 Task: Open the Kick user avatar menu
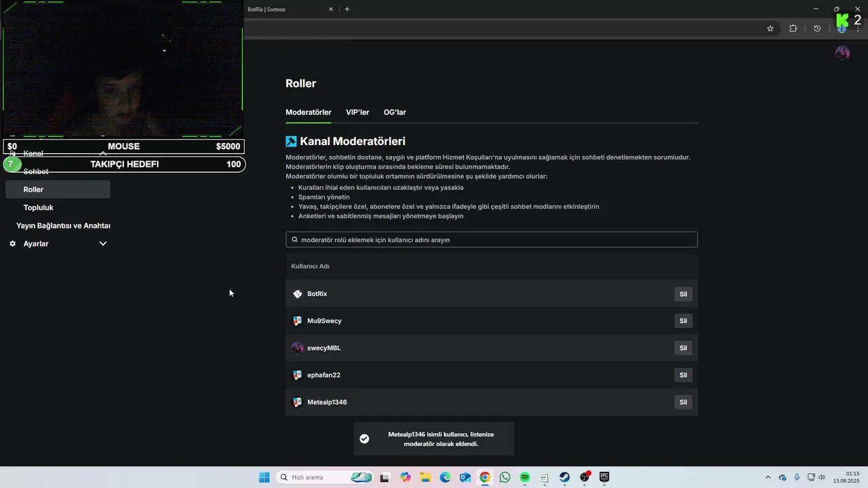[x=842, y=53]
